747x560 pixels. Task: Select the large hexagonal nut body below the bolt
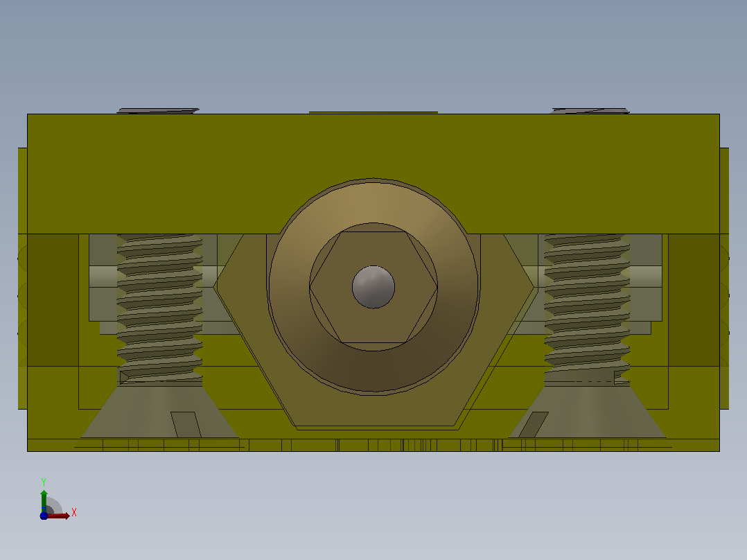coord(373,409)
